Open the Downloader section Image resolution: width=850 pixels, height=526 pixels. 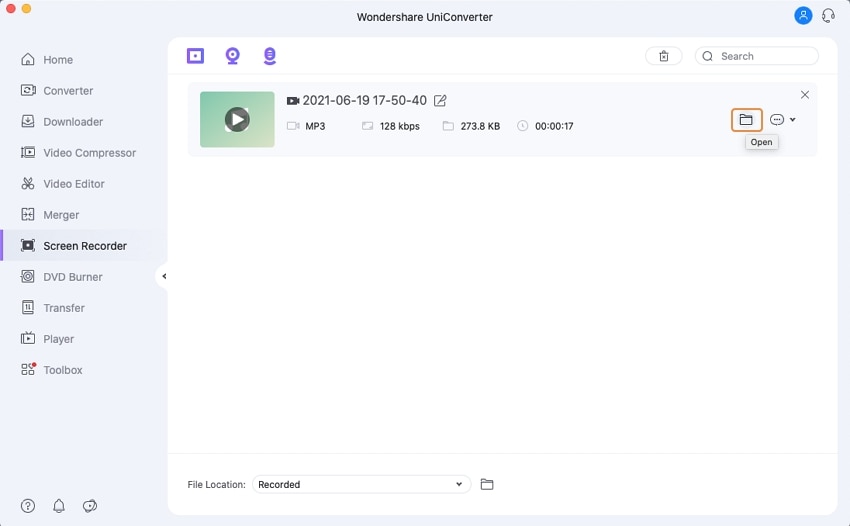pyautogui.click(x=61, y=121)
